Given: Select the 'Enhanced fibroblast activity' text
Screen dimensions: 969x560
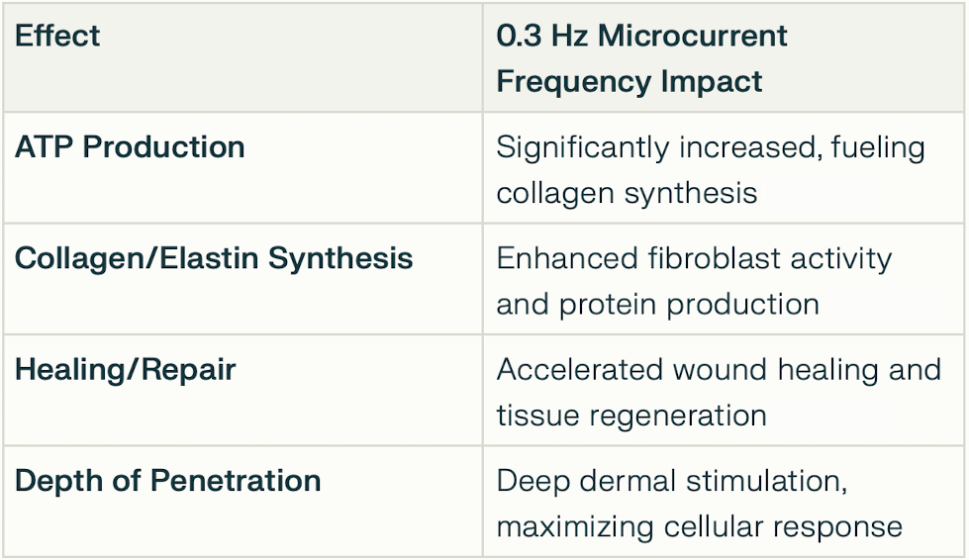Looking at the screenshot, I should [694, 259].
